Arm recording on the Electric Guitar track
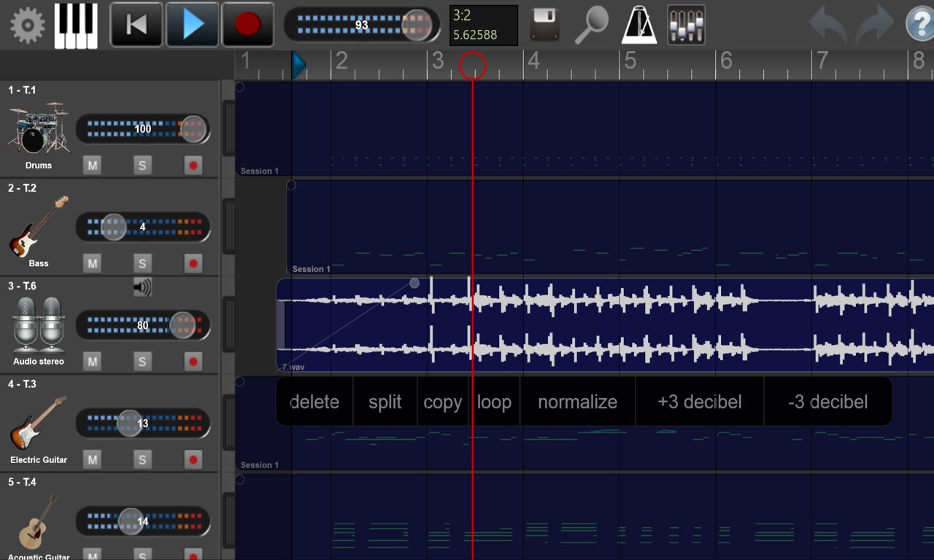Image resolution: width=934 pixels, height=560 pixels. click(193, 459)
